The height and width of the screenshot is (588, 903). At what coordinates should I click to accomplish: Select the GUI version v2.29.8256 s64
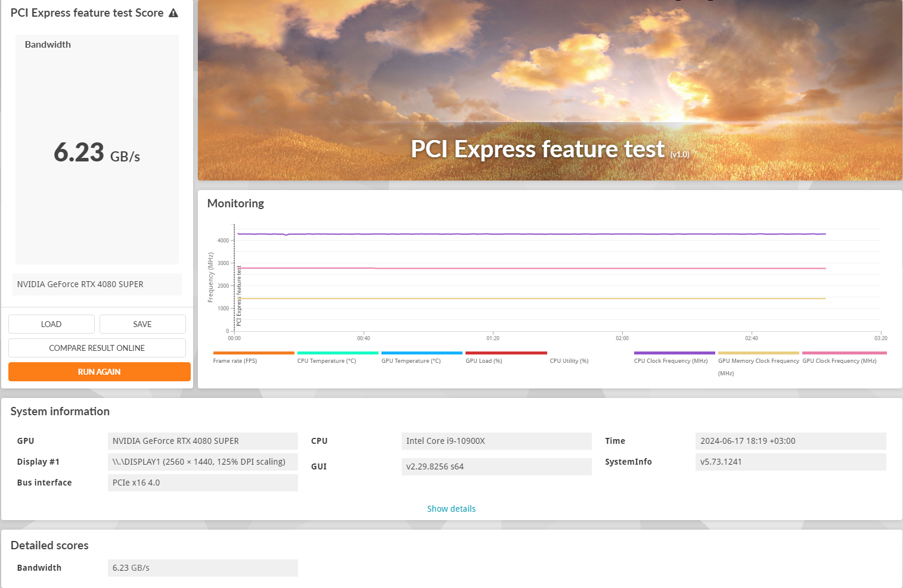click(x=497, y=466)
